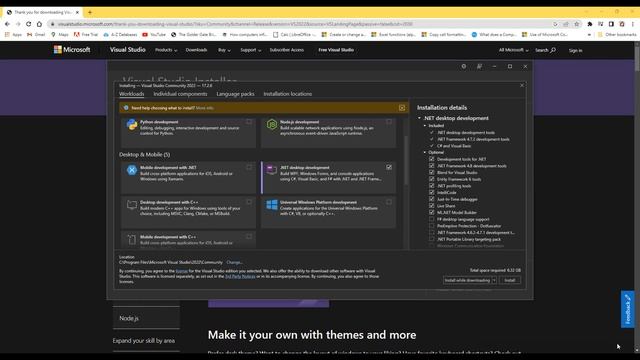Open the installer settings gear icon
Image resolution: width=640 pixels, height=360 pixels.
point(464,66)
